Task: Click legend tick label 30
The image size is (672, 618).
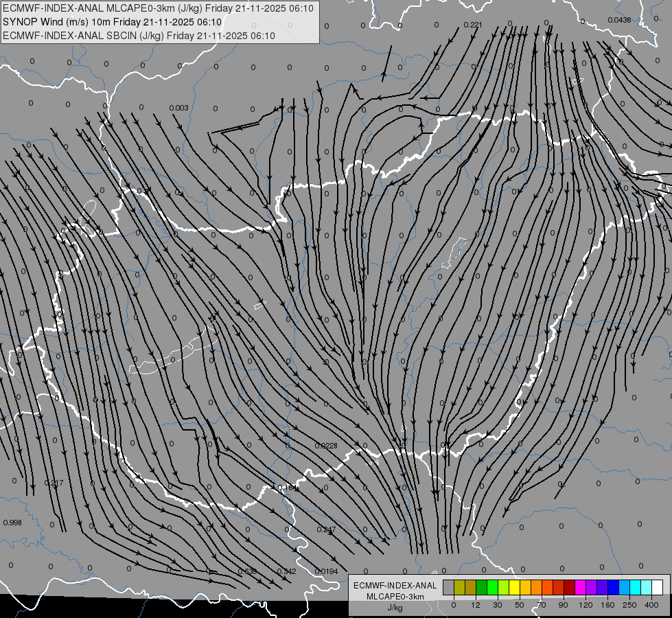Action: (x=498, y=605)
